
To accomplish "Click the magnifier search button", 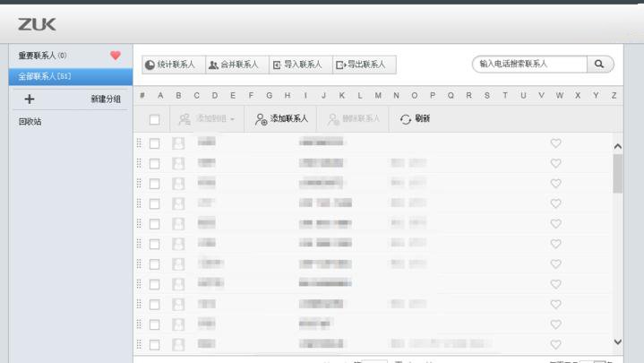I will coord(599,65).
